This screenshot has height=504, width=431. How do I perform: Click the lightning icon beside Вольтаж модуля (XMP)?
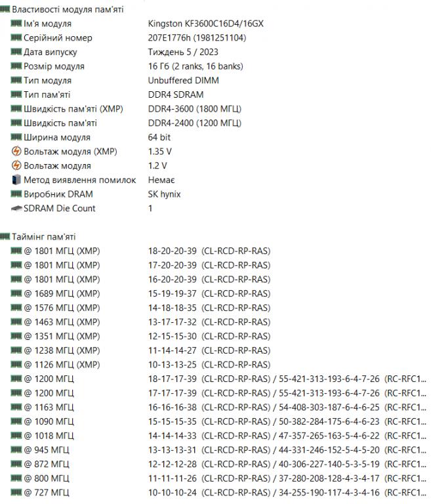16,152
